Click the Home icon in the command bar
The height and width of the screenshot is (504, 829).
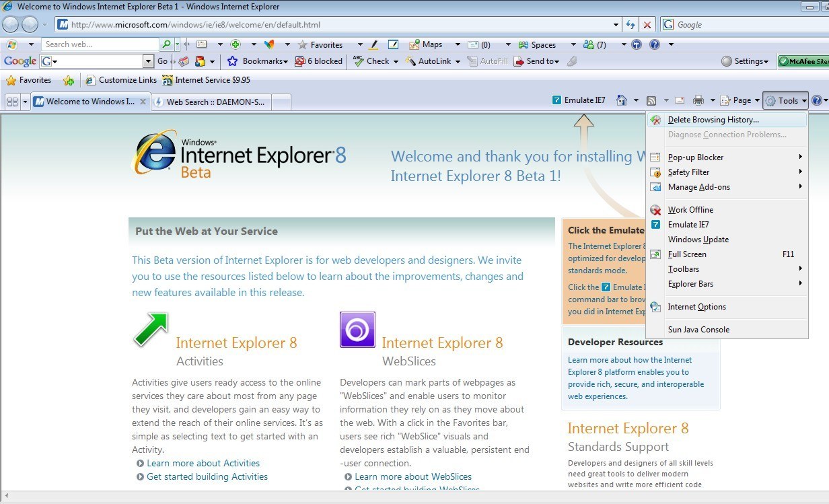[622, 100]
